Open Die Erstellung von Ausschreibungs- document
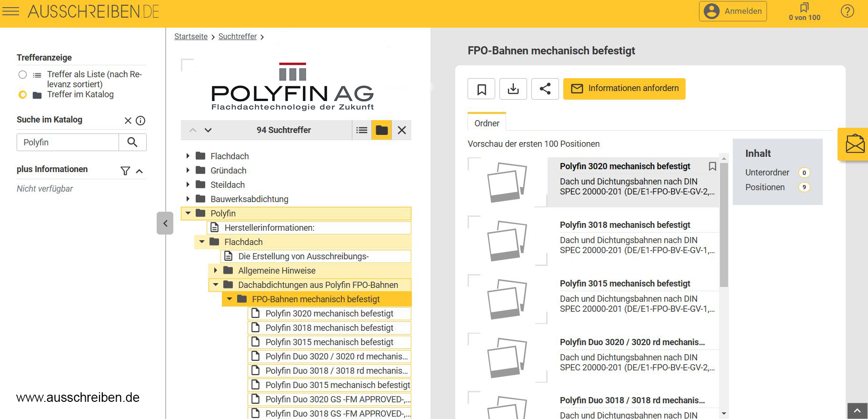This screenshot has width=868, height=419. click(x=316, y=256)
